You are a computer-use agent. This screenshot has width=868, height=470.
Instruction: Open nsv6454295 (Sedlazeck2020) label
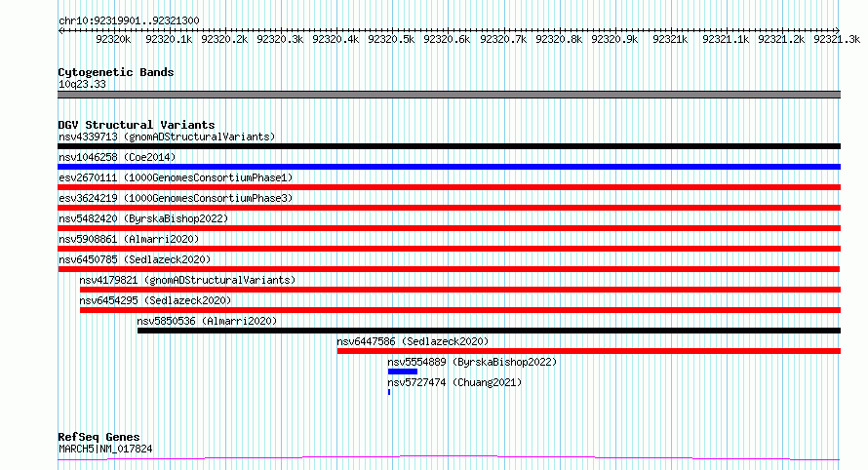click(155, 300)
